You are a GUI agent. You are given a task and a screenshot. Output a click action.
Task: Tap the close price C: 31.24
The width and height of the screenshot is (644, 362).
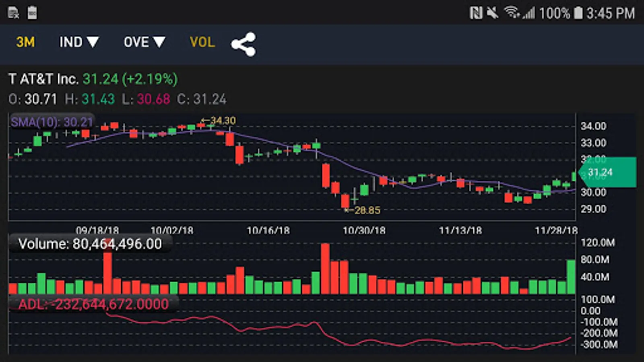pyautogui.click(x=202, y=99)
